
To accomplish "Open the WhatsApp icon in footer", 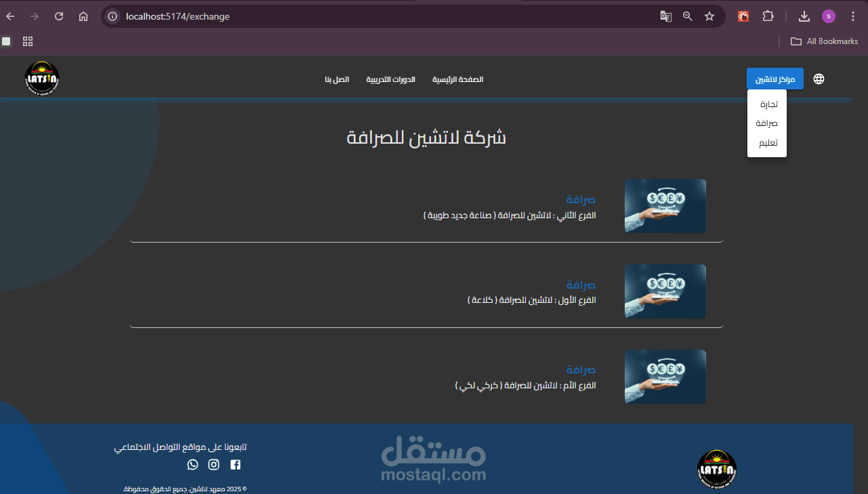I will [x=192, y=465].
